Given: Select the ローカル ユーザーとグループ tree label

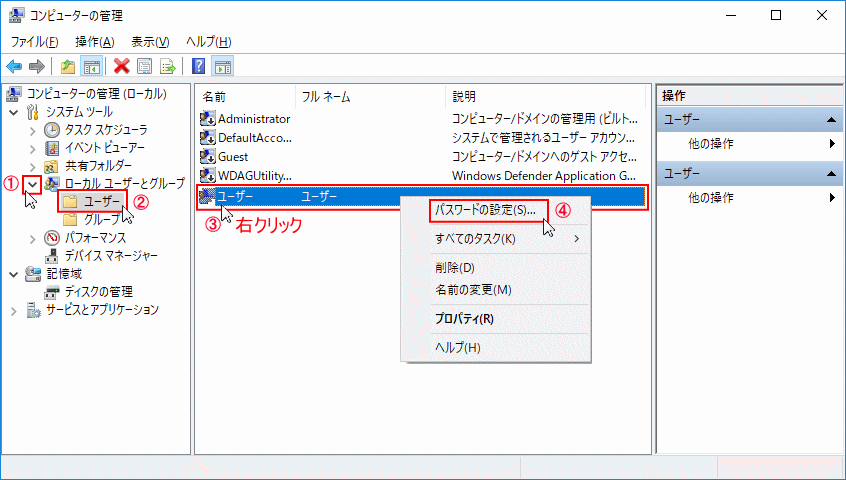Looking at the screenshot, I should click(x=125, y=184).
